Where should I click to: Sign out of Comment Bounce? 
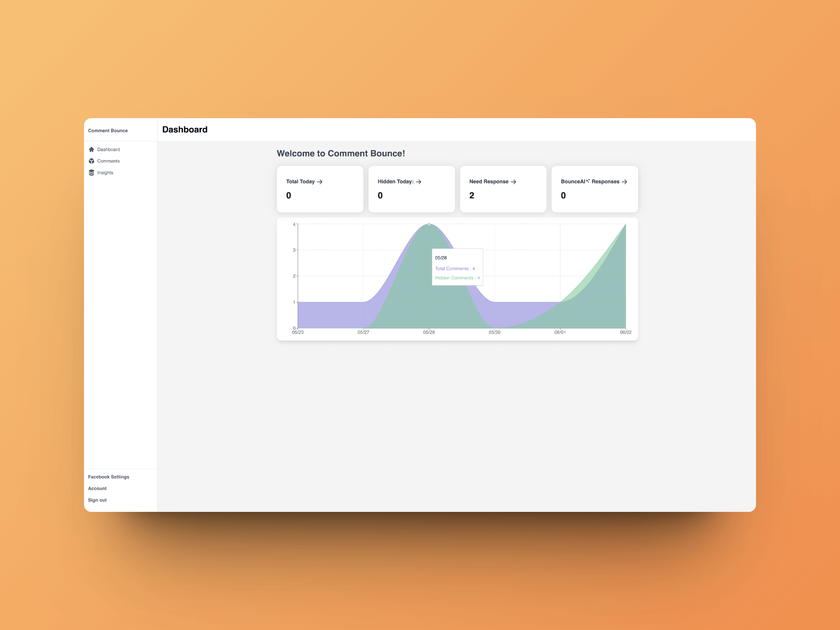click(x=97, y=500)
